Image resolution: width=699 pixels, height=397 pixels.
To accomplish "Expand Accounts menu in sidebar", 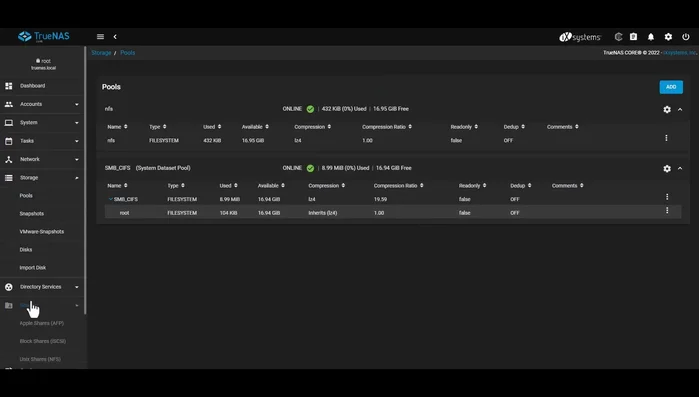I will click(42, 104).
